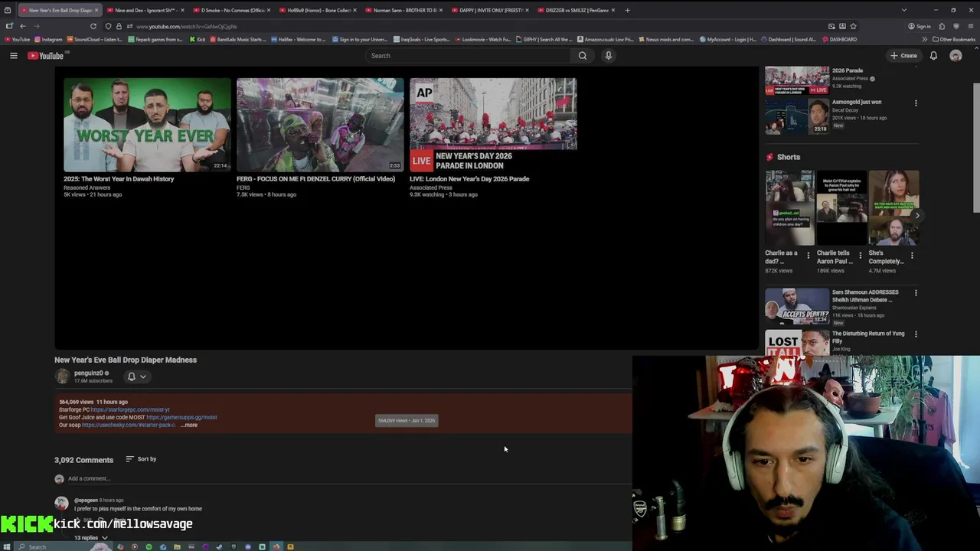The image size is (980, 551).
Task: Open the usecheeky.com soap link
Action: click(129, 425)
